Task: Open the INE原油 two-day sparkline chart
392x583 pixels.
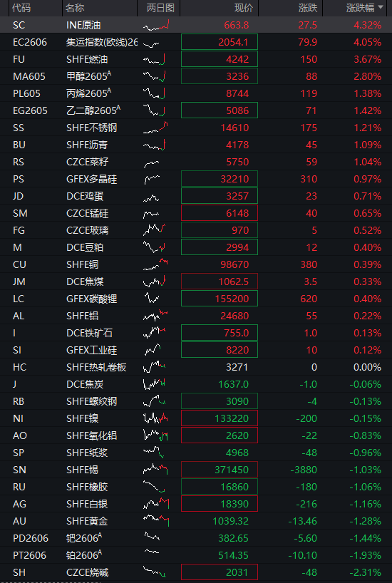Action: tap(156, 25)
